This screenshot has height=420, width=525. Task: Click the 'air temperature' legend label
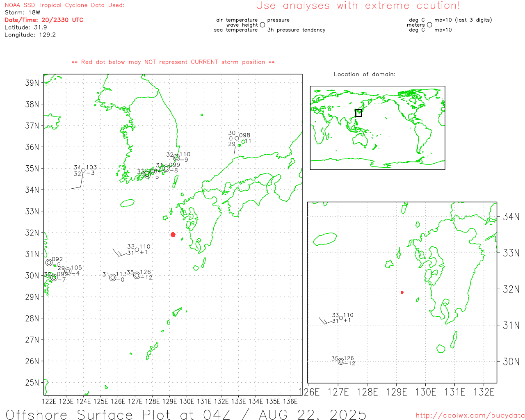coord(237,20)
